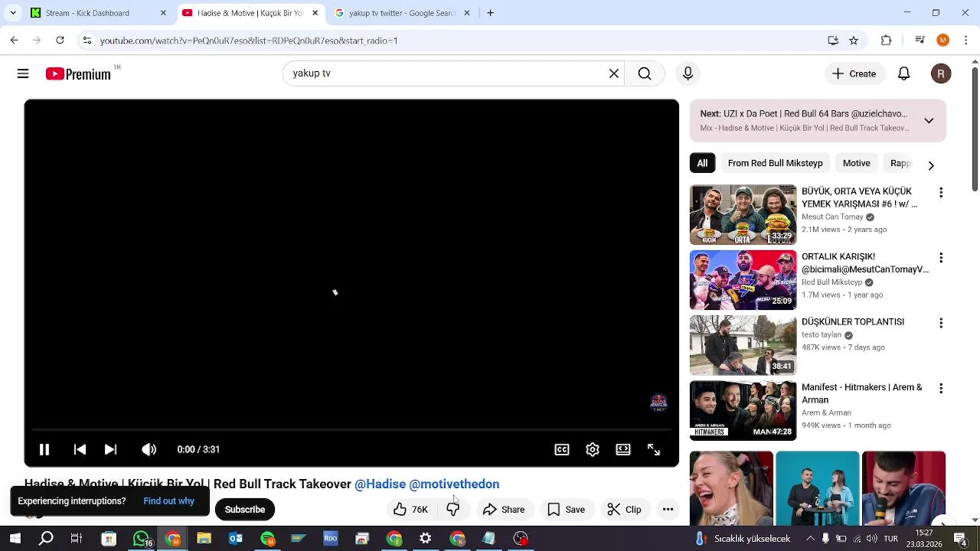
Task: Toggle closed captions CC
Action: point(562,449)
